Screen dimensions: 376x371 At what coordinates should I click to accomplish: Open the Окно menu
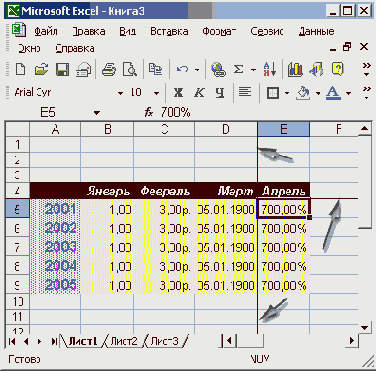click(29, 49)
